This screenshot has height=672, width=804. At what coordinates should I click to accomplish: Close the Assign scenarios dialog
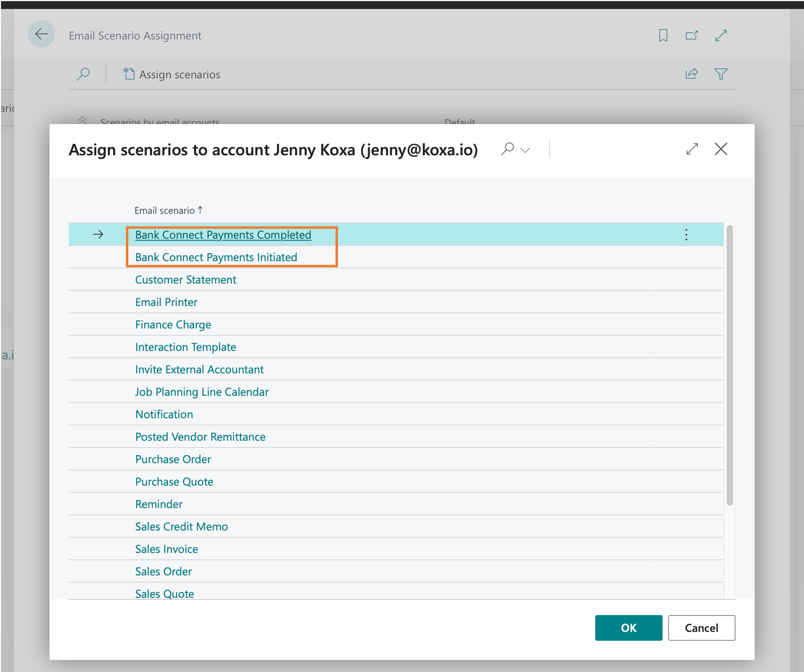tap(721, 149)
